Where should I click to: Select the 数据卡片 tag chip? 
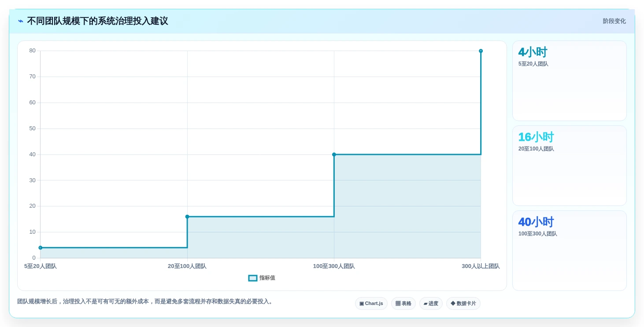[x=463, y=304]
